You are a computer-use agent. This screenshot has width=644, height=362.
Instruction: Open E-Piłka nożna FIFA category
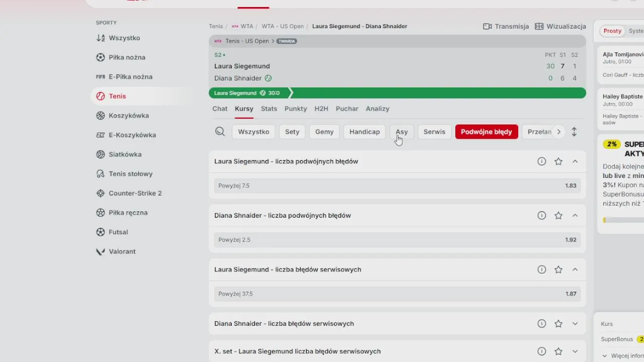(124, 77)
